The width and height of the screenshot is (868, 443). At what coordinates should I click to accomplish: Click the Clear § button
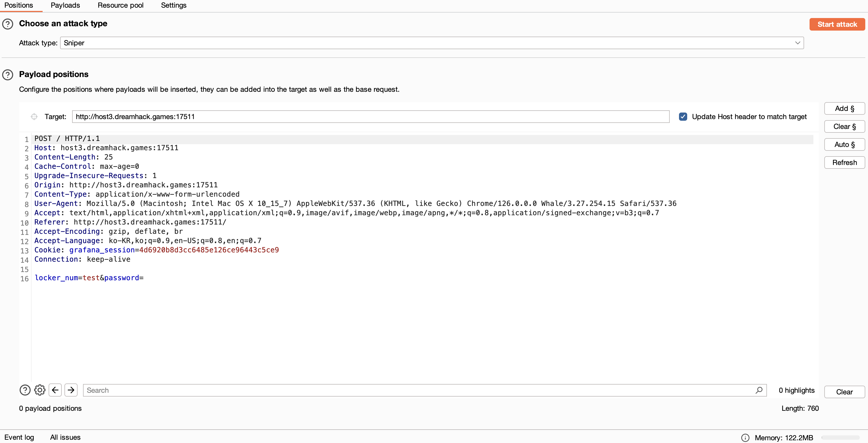click(845, 127)
